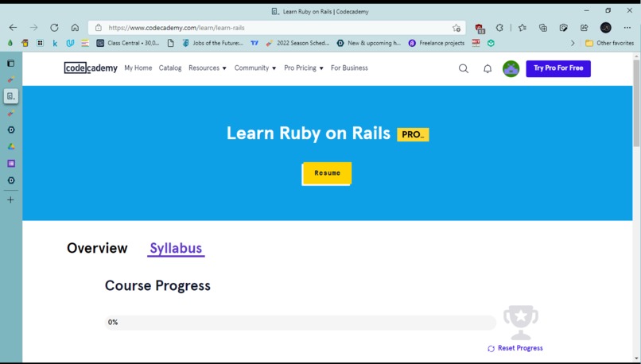
Task: Open the browser profile avatar
Action: [605, 28]
